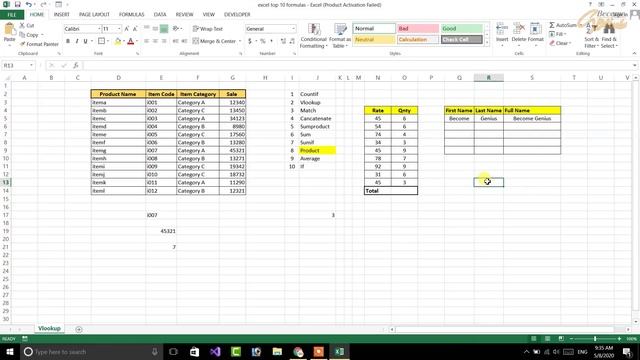The height and width of the screenshot is (360, 640).
Task: Open Visual Studio from the taskbar
Action: pyautogui.click(x=215, y=351)
